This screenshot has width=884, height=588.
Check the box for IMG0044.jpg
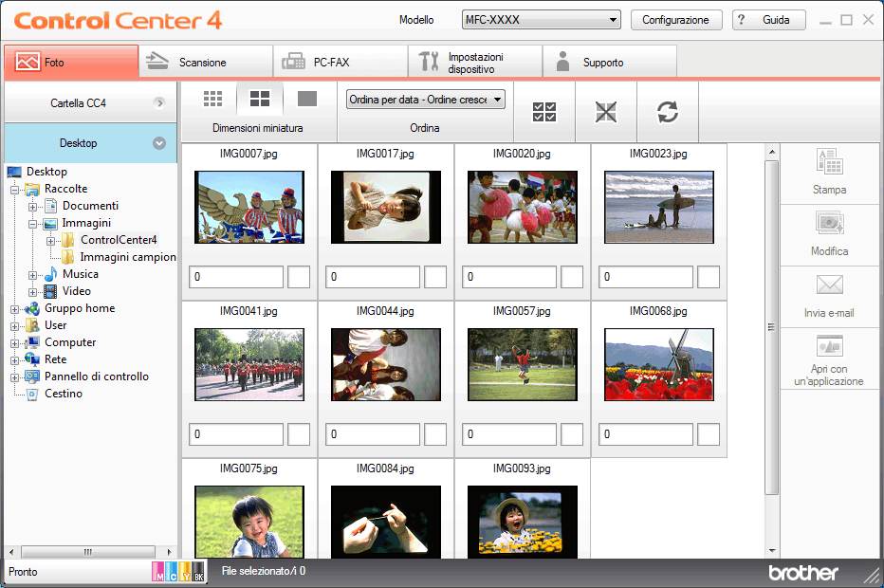coord(435,434)
